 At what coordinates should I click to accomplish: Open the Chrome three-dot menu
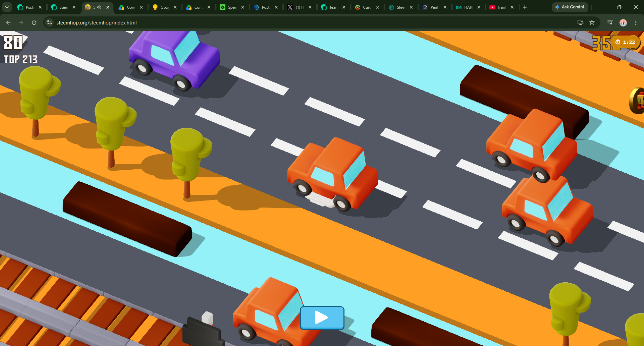click(x=636, y=22)
